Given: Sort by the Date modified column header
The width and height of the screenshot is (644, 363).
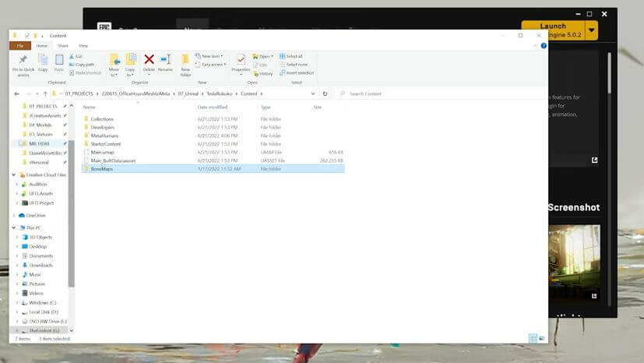Looking at the screenshot, I should click(213, 107).
